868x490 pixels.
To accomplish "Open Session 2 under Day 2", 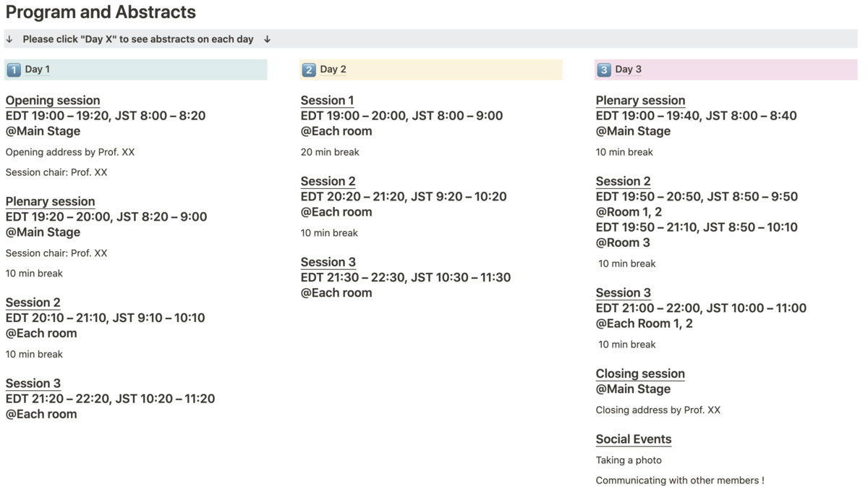I will [328, 182].
